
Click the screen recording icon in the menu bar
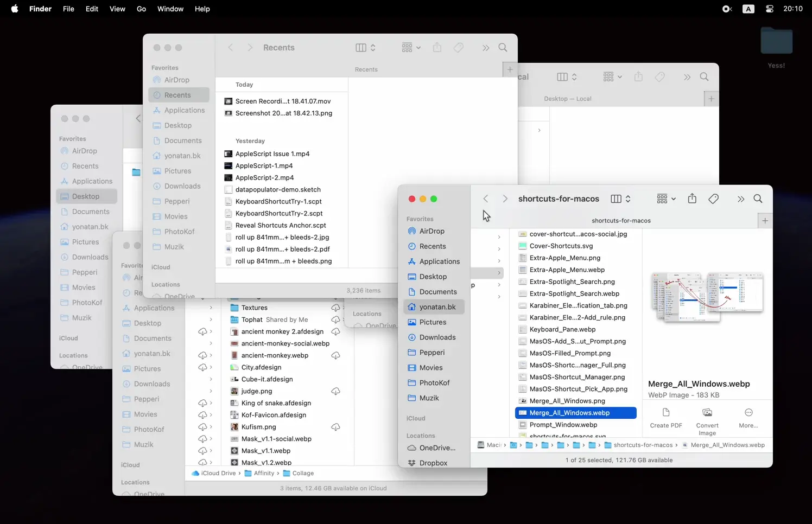coord(727,9)
